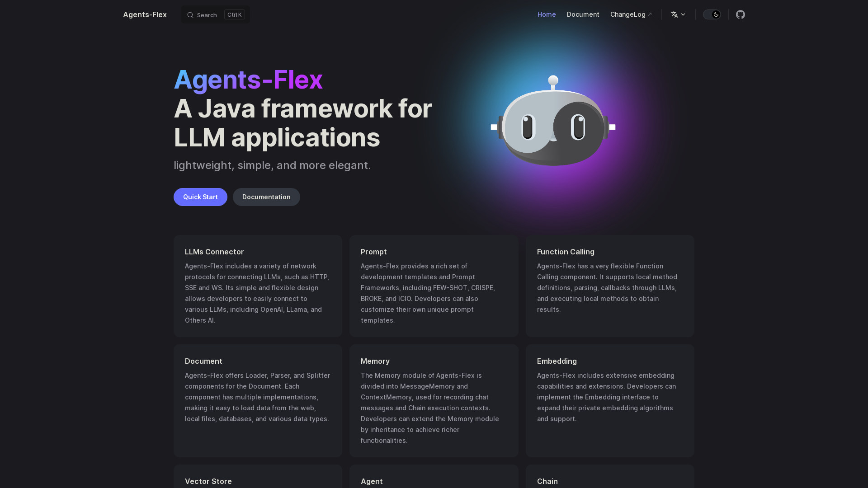Click 'A Java framework for' hero text
868x488 pixels.
(303, 108)
